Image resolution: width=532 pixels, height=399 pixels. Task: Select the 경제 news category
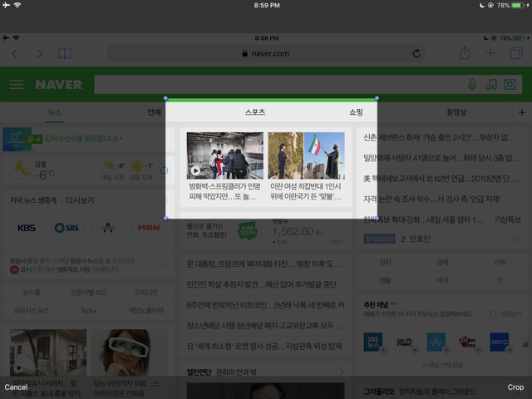pyautogui.click(x=442, y=263)
